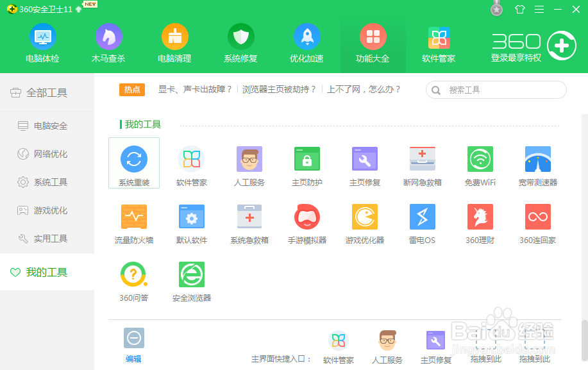Launch 安全浏览器 secure browser
588x370 pixels.
tap(192, 282)
